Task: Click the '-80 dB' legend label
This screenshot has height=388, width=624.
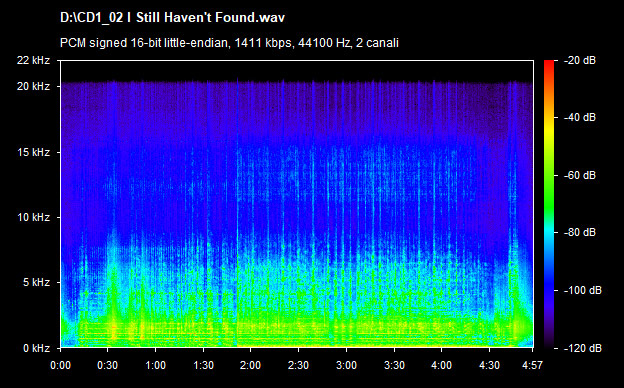Action: tap(580, 232)
